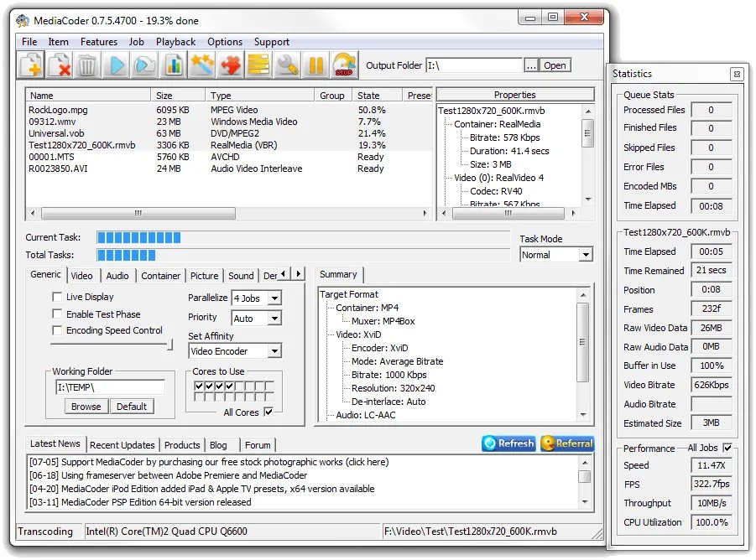Click the Remove File icon with red X
The image size is (756, 560).
(60, 65)
